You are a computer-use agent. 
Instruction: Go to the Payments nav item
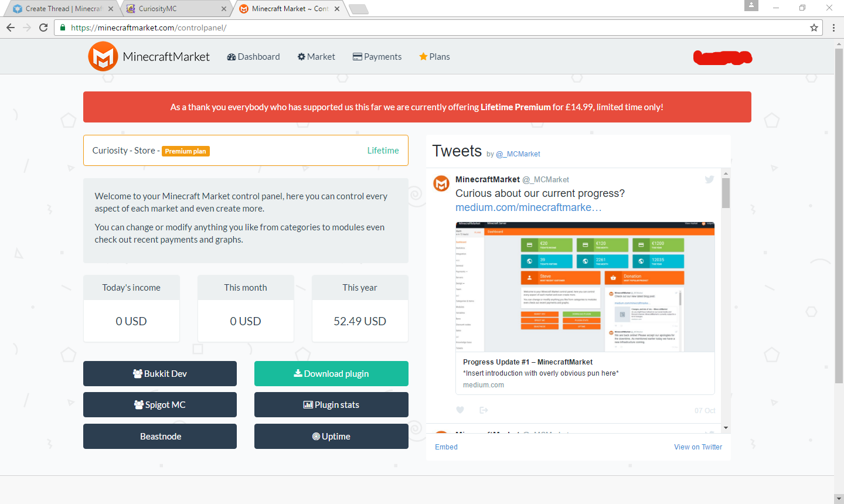pos(377,57)
